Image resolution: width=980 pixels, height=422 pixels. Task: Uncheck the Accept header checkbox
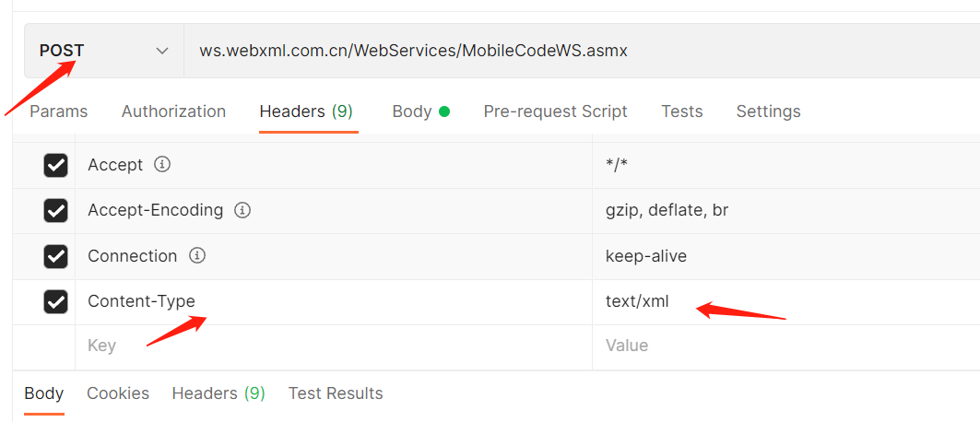(x=56, y=165)
